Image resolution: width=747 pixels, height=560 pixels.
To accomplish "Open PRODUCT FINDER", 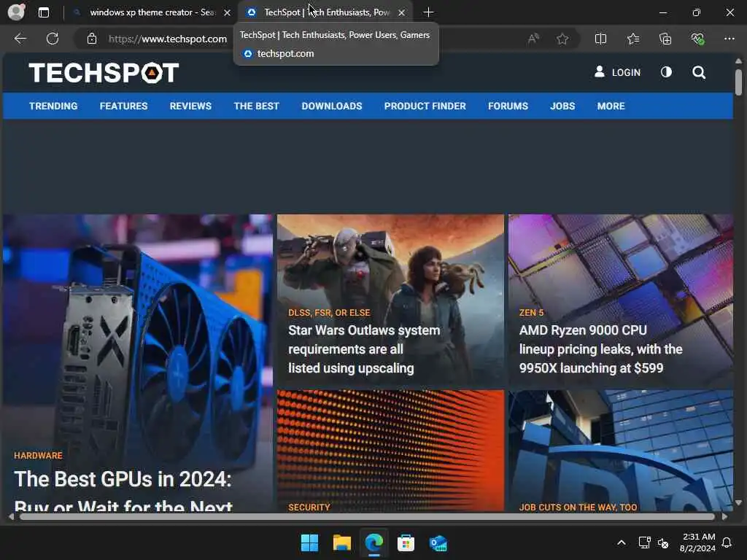I will pyautogui.click(x=425, y=106).
